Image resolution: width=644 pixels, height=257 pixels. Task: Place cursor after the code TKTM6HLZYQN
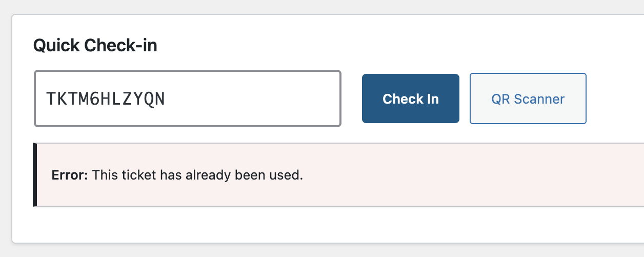coord(166,98)
